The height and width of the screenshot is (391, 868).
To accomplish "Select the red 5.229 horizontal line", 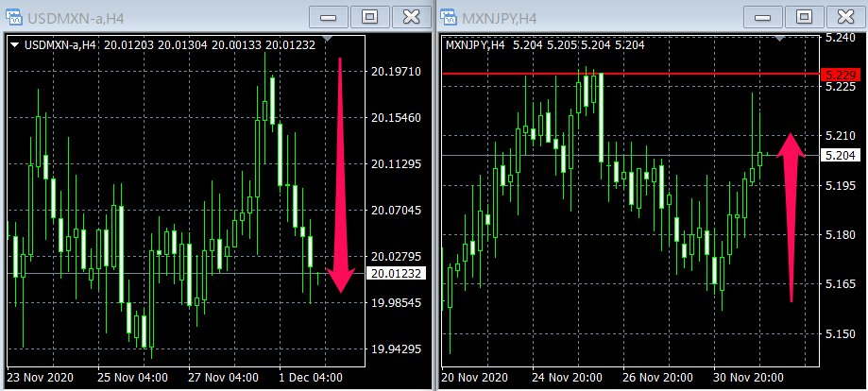I will point(630,73).
